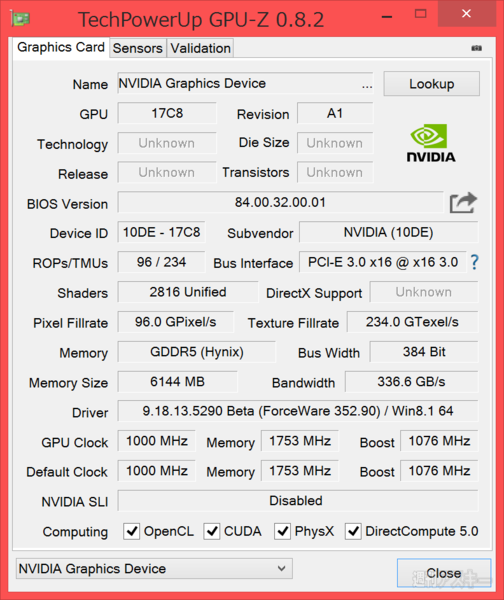Click the Release Unknown field
This screenshot has width=504, height=600.
click(x=167, y=173)
